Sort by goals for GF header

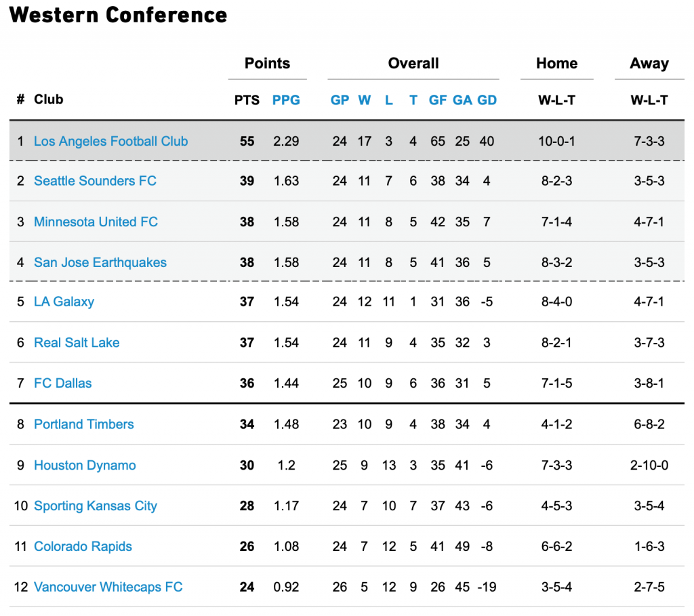(x=438, y=100)
